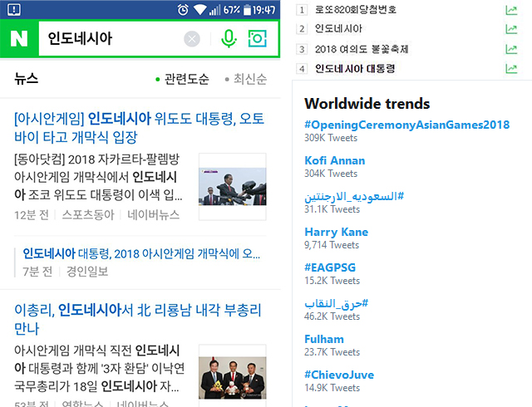This screenshot has height=407, width=532.
Task: Click trend chart icon beside 인도네시아 대통령
Action: click(x=511, y=69)
